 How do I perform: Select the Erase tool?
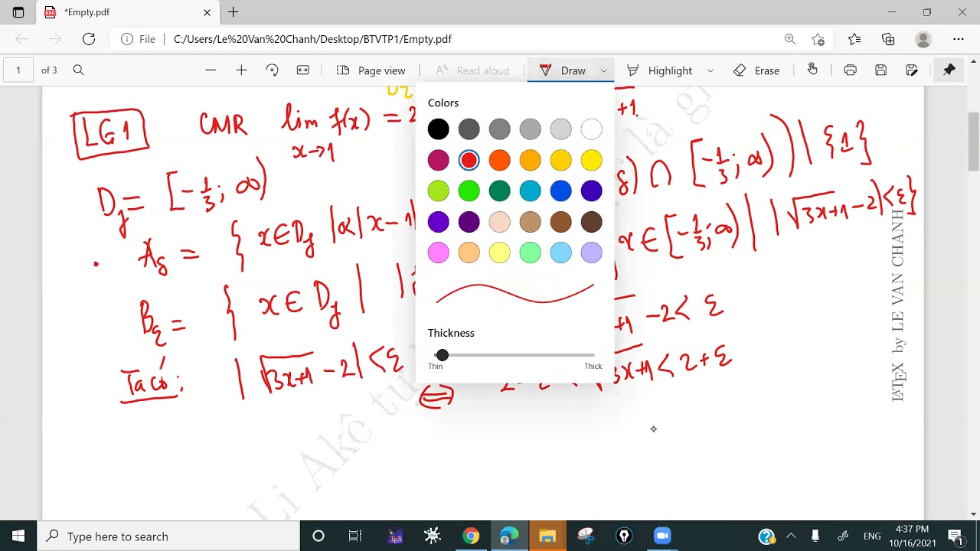pos(756,70)
